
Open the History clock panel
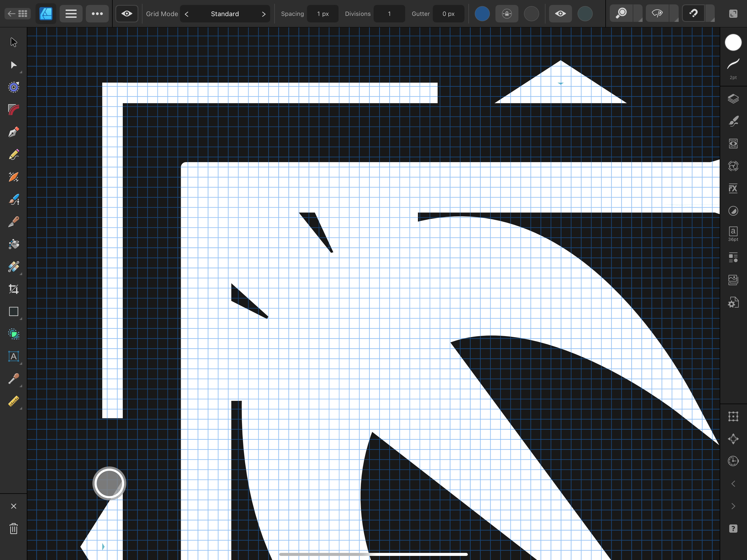click(x=733, y=461)
